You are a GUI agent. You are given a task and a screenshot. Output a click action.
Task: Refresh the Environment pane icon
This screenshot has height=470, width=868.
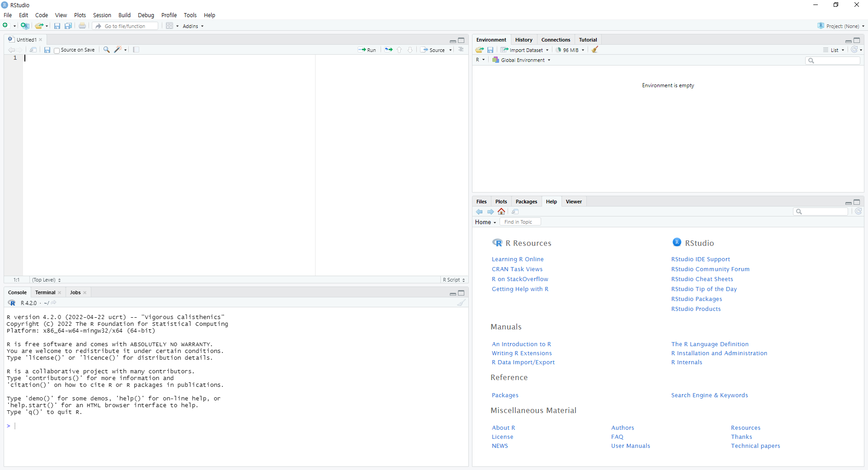(854, 50)
